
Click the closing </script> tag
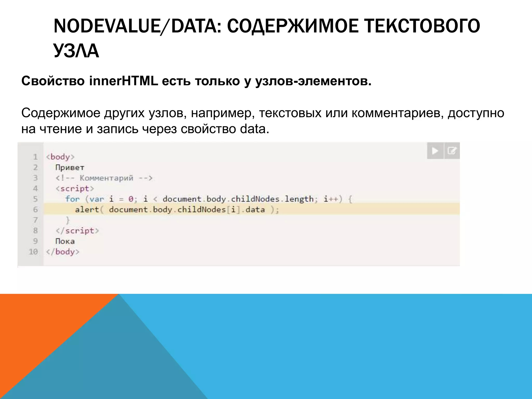[x=77, y=231]
